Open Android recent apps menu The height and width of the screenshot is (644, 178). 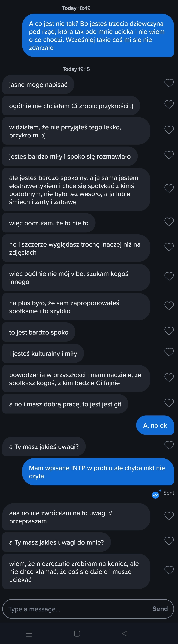click(x=29, y=633)
